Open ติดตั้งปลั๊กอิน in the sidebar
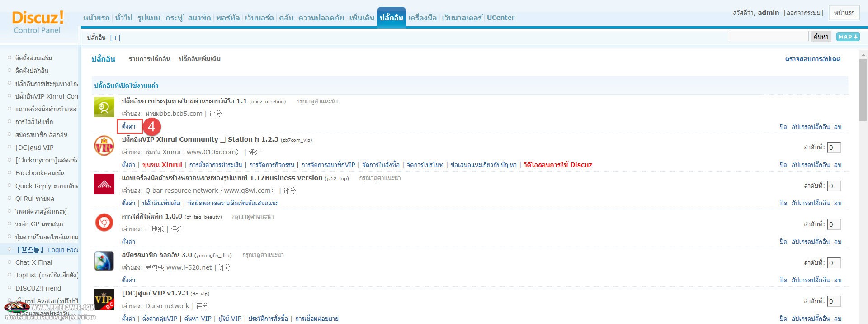The width and height of the screenshot is (868, 324). coord(32,71)
